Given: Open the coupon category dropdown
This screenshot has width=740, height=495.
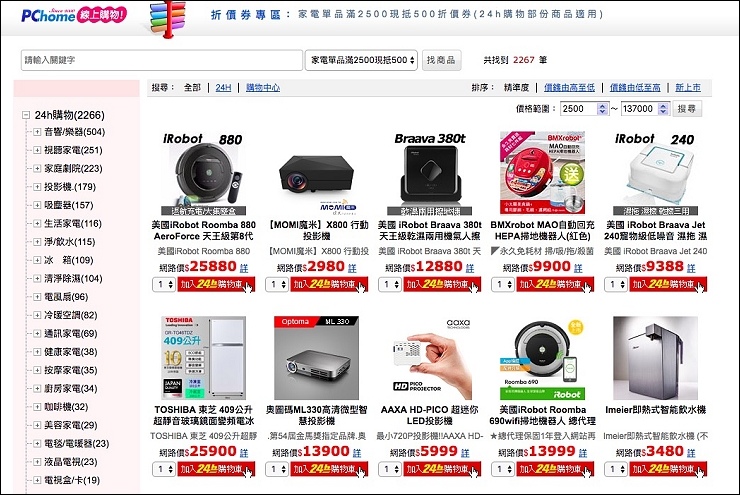Looking at the screenshot, I should pyautogui.click(x=362, y=60).
